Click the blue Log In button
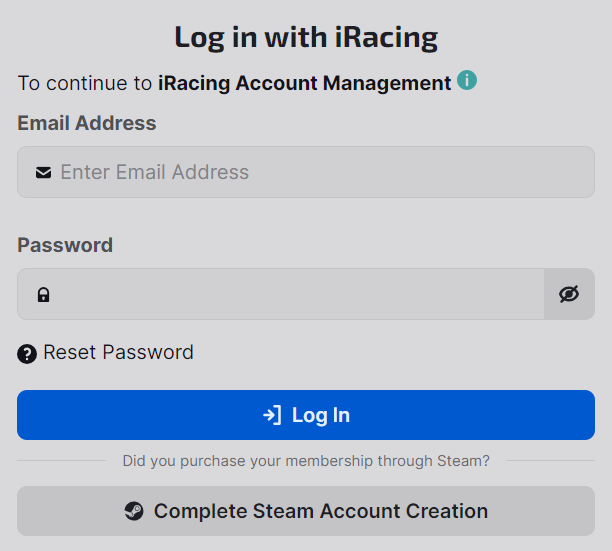 tap(306, 415)
